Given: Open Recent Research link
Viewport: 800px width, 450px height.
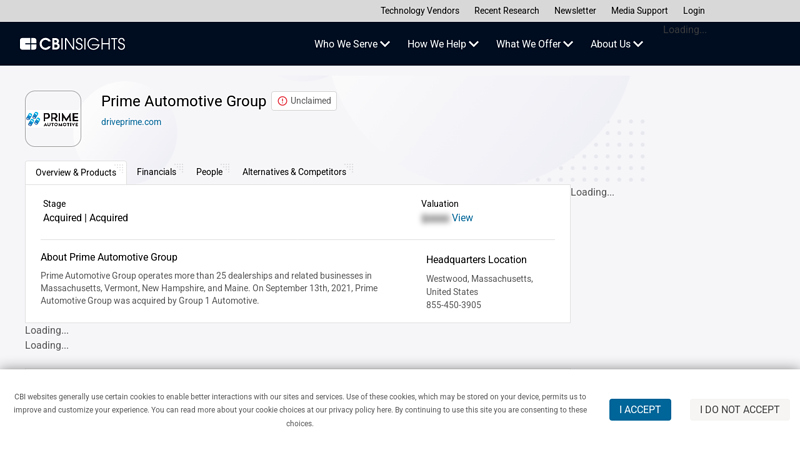Looking at the screenshot, I should (x=506, y=11).
